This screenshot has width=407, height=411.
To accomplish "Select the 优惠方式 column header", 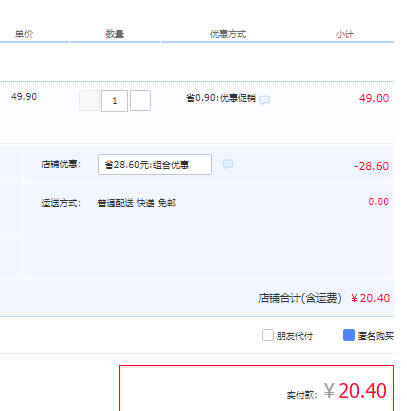I will [x=228, y=34].
